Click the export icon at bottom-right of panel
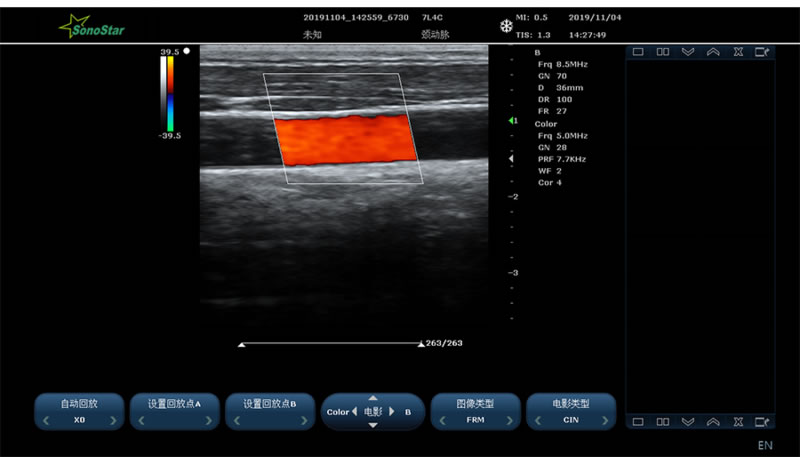 [x=763, y=421]
